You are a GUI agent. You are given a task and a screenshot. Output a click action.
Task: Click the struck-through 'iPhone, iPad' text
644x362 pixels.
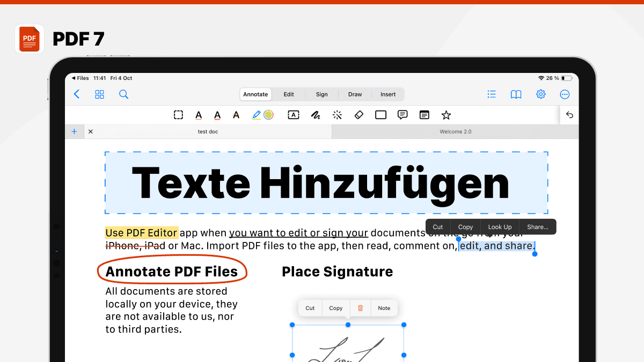135,246
